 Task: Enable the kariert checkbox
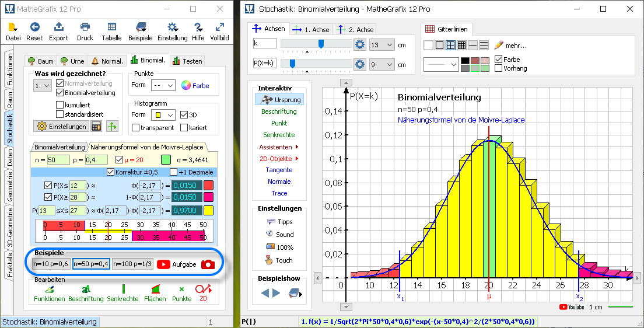pos(184,128)
